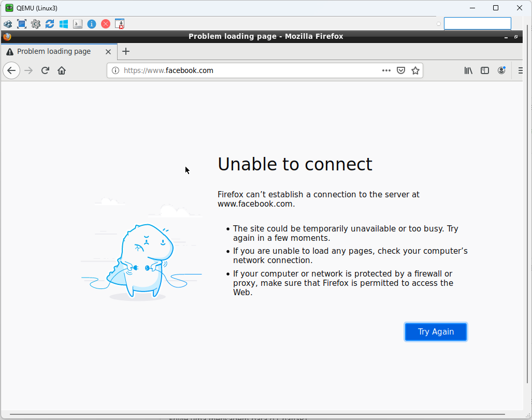This screenshot has height=420, width=532.
Task: Focus the address bar showing facebook.com
Action: click(x=265, y=70)
